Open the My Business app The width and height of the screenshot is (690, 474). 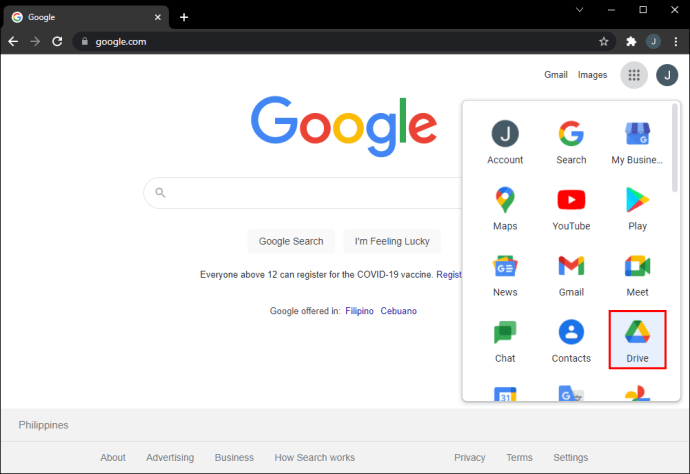point(637,142)
